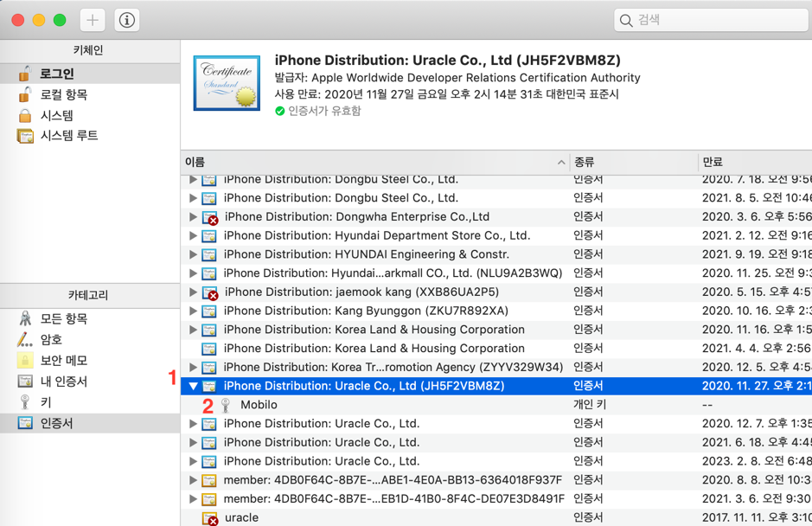
Task: Click the plus button to add a keychain item
Action: [93, 20]
